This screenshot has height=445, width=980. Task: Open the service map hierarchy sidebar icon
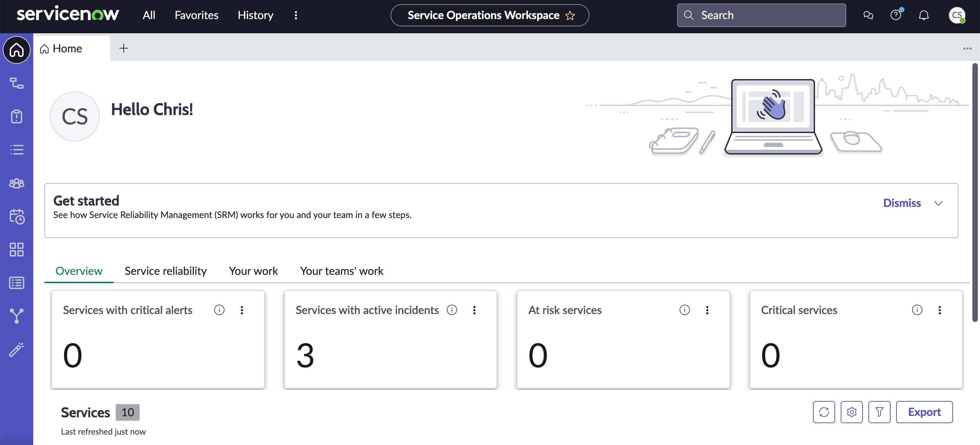point(16,83)
